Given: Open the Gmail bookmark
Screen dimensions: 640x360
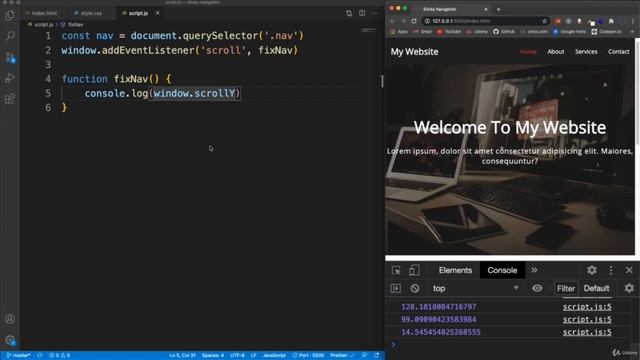Looking at the screenshot, I should pyautogui.click(x=422, y=31).
